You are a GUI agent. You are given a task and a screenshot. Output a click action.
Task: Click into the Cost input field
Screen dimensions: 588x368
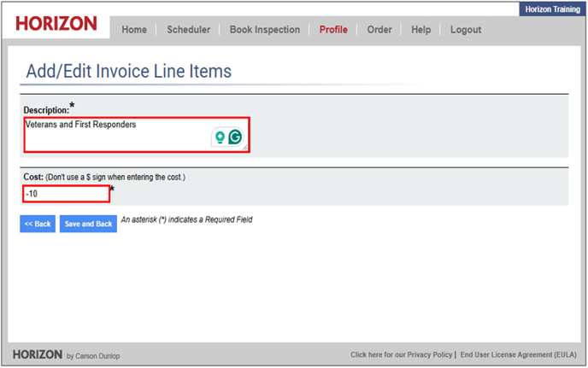coord(67,194)
